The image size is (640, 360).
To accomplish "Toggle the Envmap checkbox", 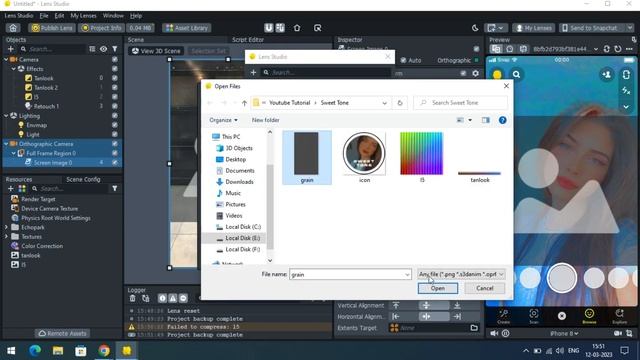I will pyautogui.click(x=115, y=125).
